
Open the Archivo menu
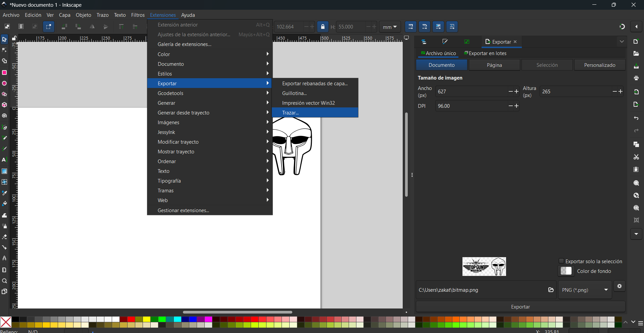[x=11, y=15]
